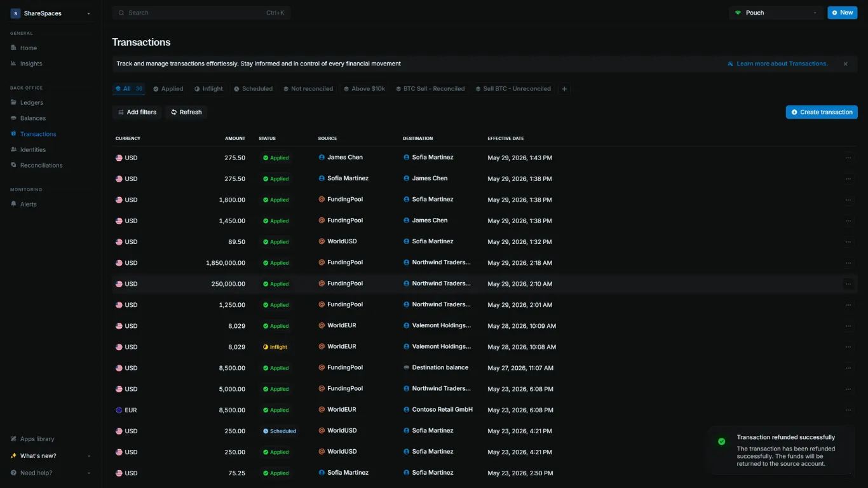The width and height of the screenshot is (868, 488).
Task: Switch to the Inflight tab
Action: [x=208, y=89]
